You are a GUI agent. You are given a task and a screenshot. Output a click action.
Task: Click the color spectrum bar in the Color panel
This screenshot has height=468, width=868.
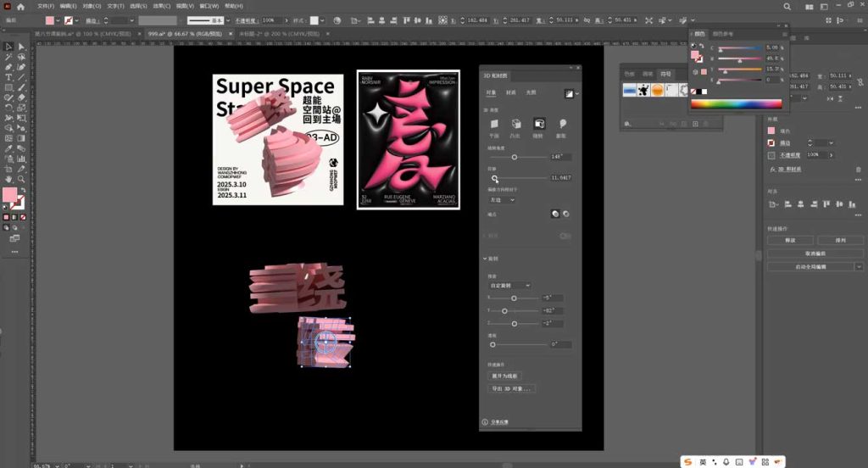click(x=737, y=104)
